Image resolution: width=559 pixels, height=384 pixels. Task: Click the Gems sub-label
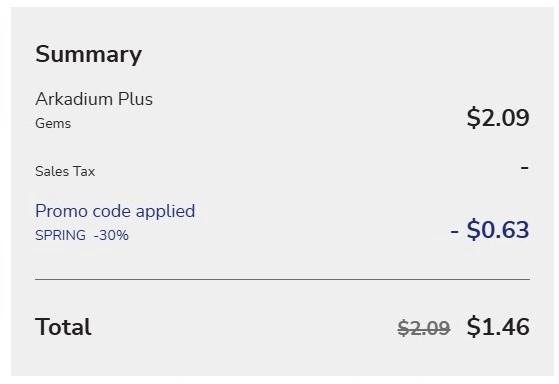click(53, 123)
